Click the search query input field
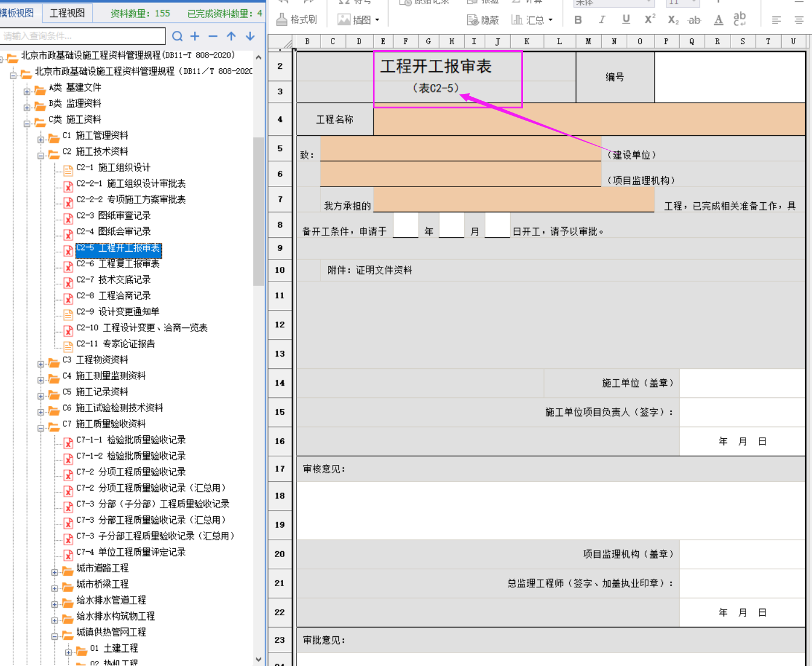This screenshot has width=812, height=666. point(83,36)
